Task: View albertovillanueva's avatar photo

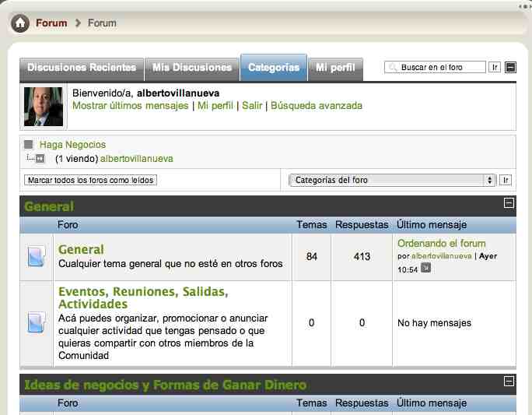Action: (x=44, y=107)
